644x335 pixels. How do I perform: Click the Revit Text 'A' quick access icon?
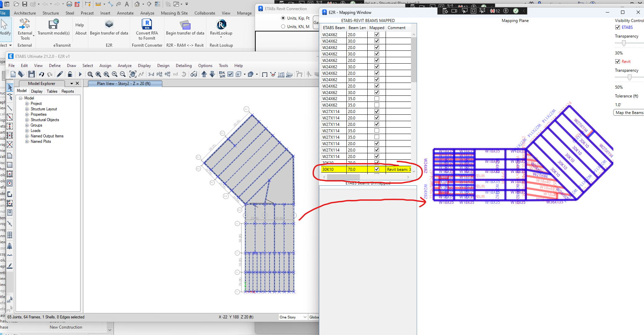coord(127,4)
